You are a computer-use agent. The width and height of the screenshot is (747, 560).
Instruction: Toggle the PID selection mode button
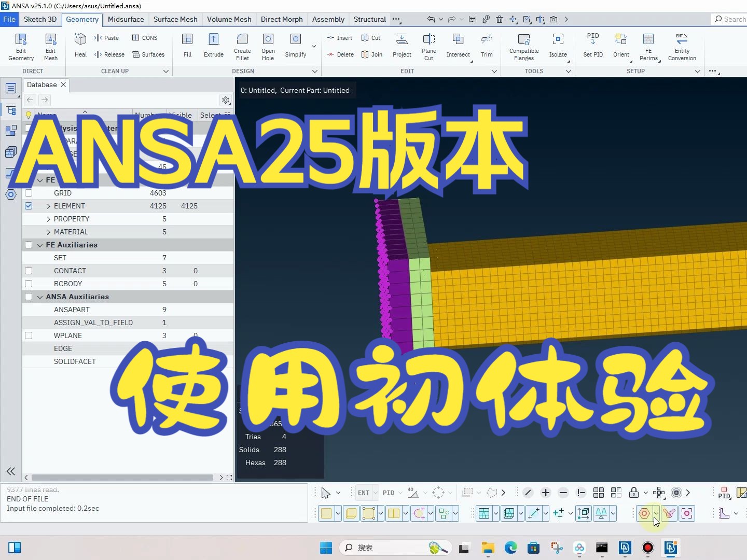point(389,493)
